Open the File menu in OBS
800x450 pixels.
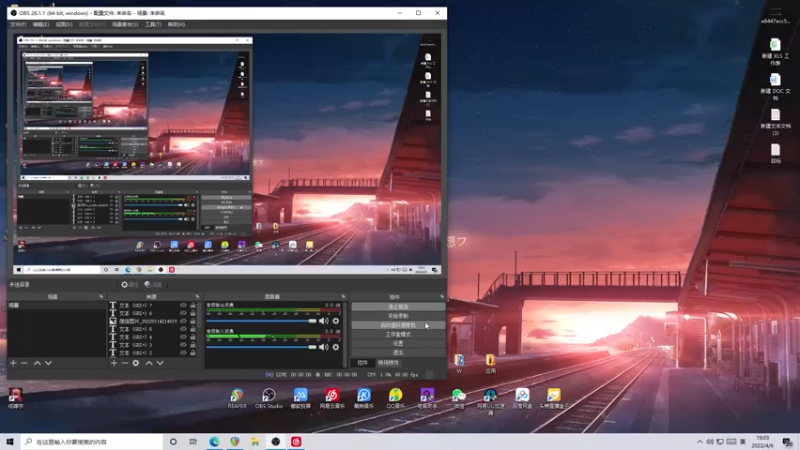coord(18,24)
